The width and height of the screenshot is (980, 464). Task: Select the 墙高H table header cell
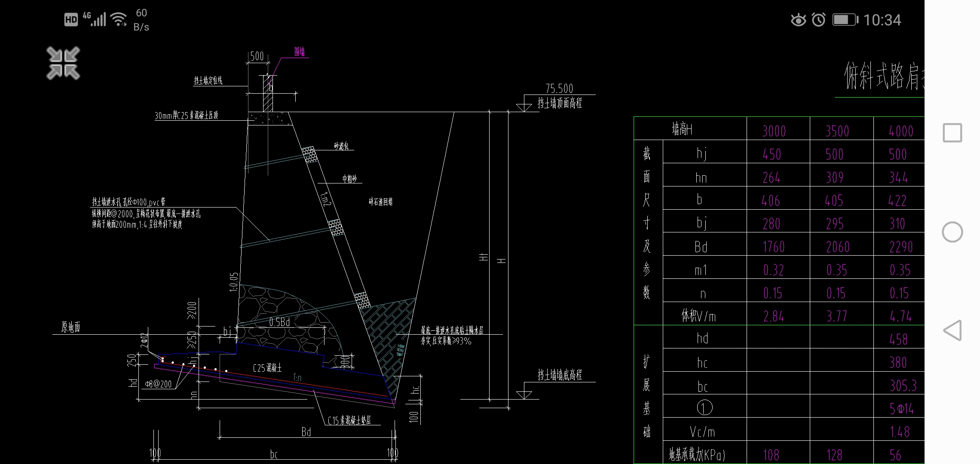(690, 128)
